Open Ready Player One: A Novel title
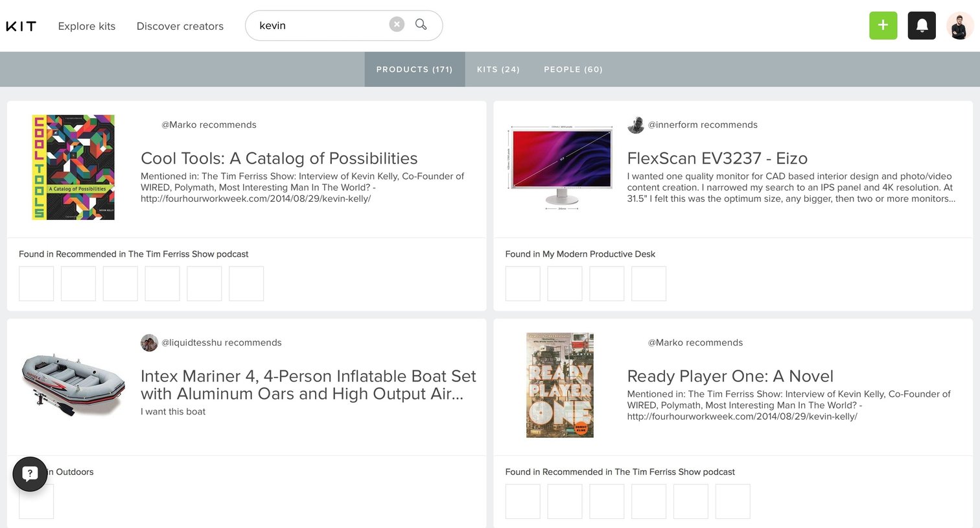Viewport: 980px width, 528px height. (x=730, y=376)
